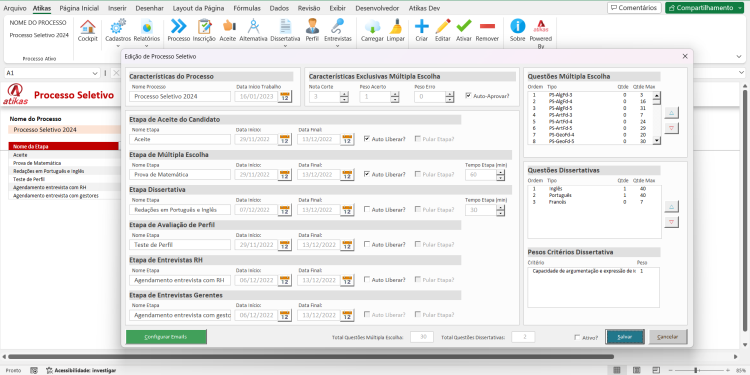Open Data Início calendar for Aceite stage
The height and width of the screenshot is (375, 750).
285,140
